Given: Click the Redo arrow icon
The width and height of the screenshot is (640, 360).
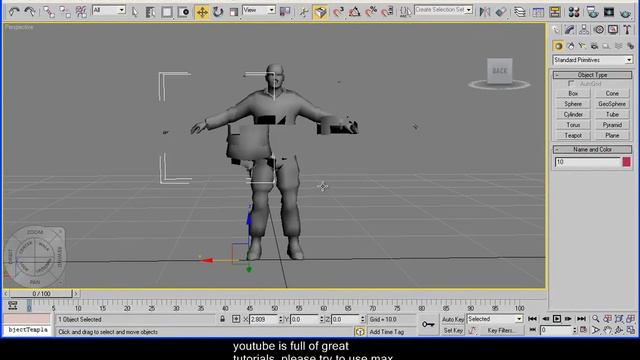Looking at the screenshot, I should tap(30, 12).
